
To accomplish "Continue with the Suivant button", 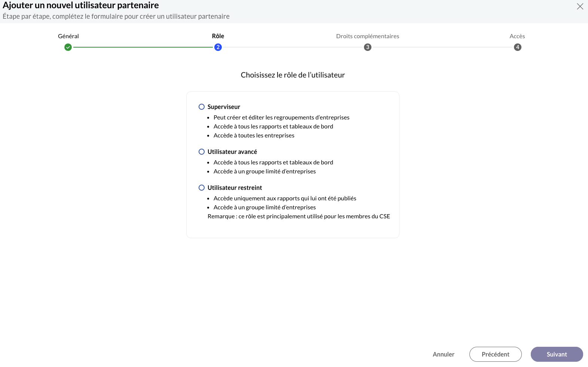I will (x=557, y=354).
